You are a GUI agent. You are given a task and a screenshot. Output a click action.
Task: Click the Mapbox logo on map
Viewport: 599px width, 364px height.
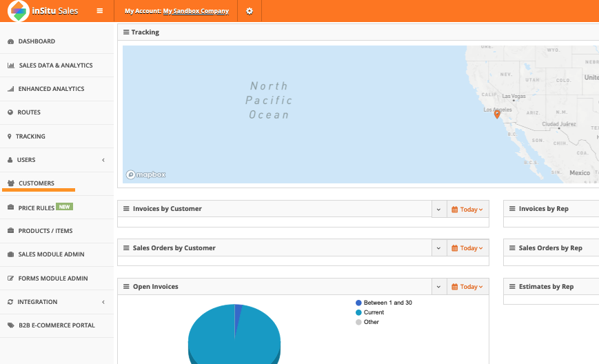point(145,175)
